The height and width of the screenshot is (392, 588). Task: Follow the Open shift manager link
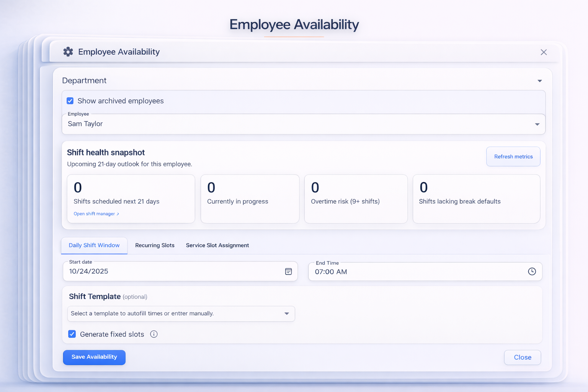point(96,214)
